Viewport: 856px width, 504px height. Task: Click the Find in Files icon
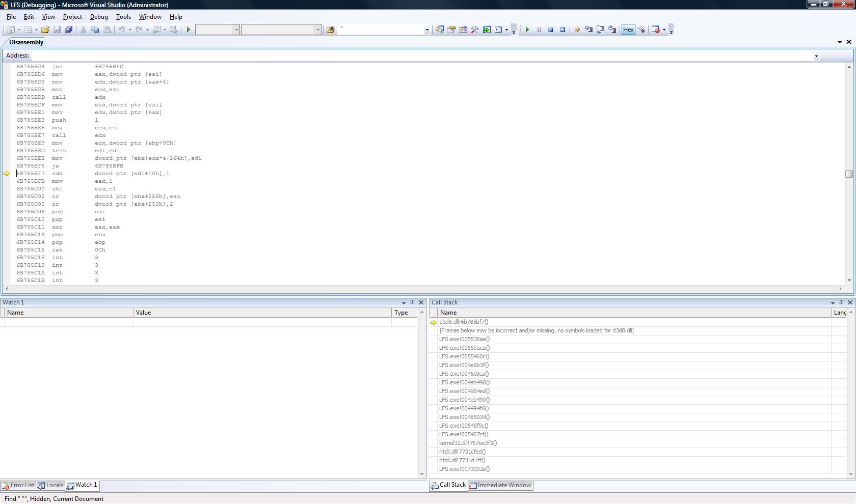click(x=330, y=30)
